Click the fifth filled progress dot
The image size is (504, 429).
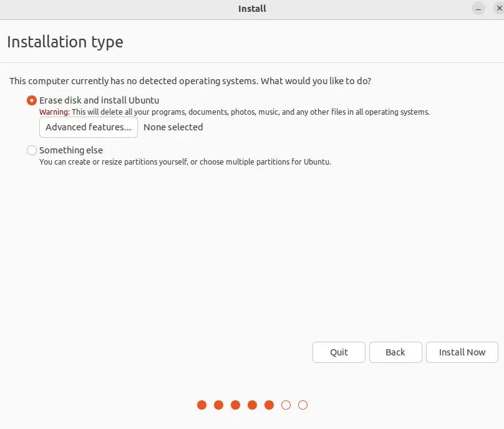[x=269, y=405]
